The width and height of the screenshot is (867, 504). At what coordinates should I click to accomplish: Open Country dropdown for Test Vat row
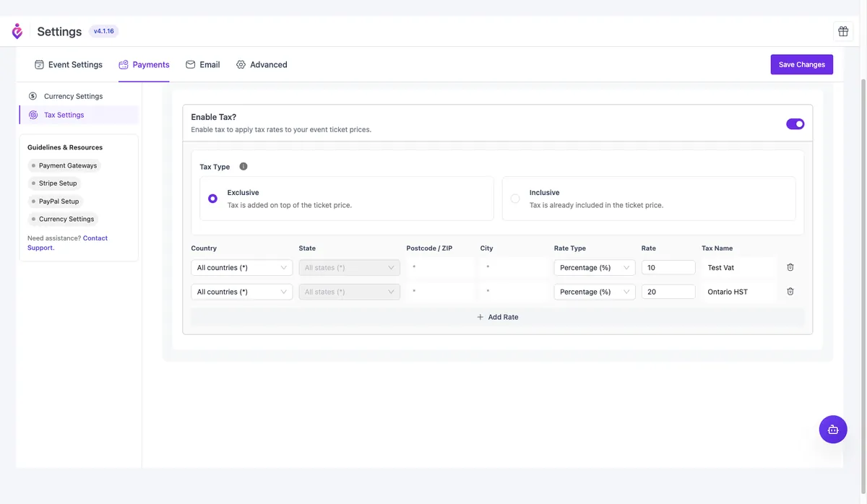[x=242, y=267]
